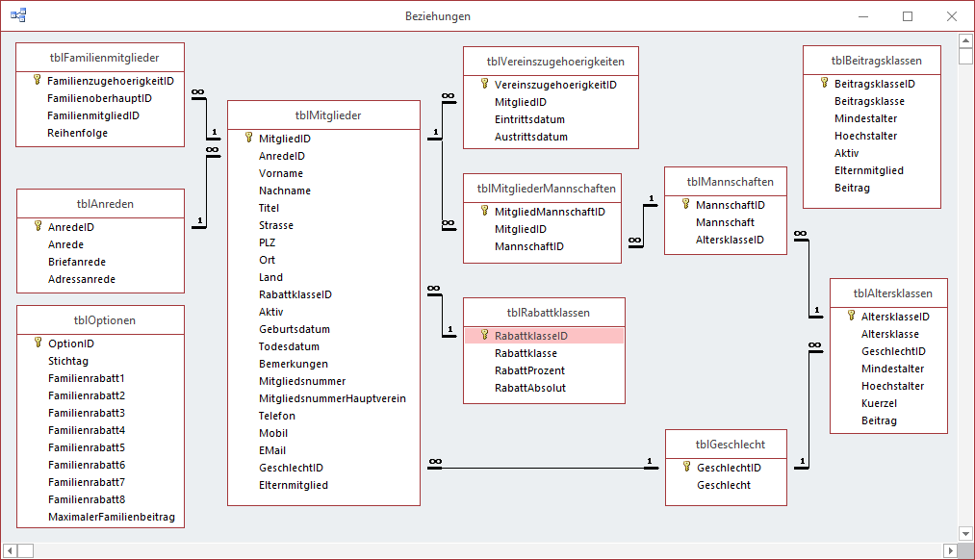Select the Familienrabatt8 field
The height and width of the screenshot is (560, 975).
click(x=87, y=499)
